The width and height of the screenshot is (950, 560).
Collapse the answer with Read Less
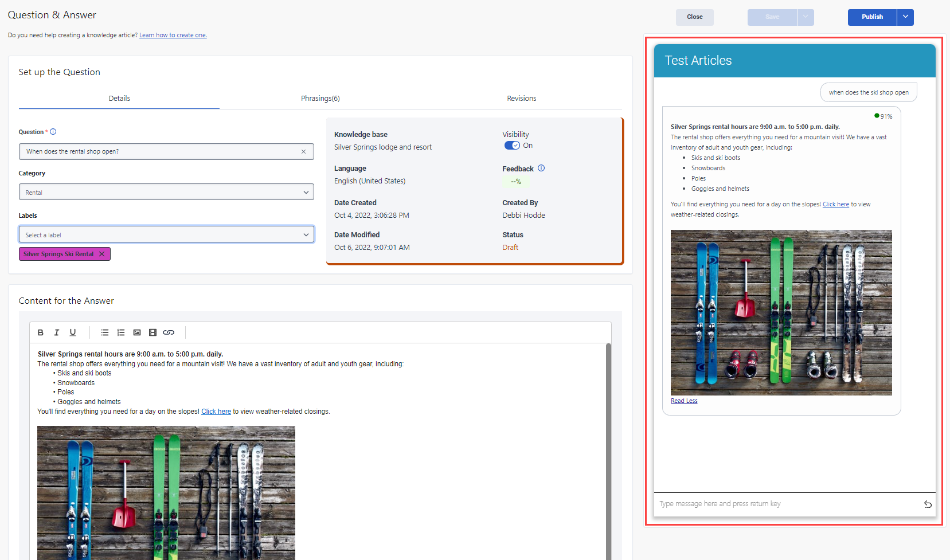click(683, 400)
